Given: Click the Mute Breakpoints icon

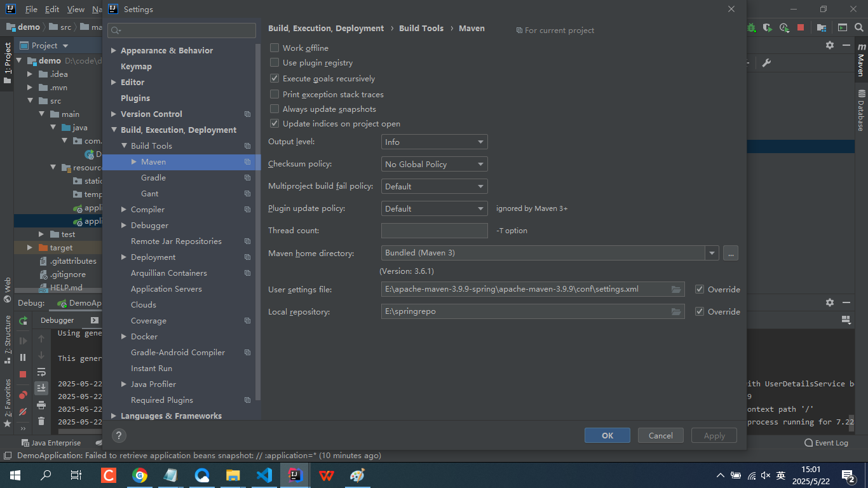Looking at the screenshot, I should (23, 412).
